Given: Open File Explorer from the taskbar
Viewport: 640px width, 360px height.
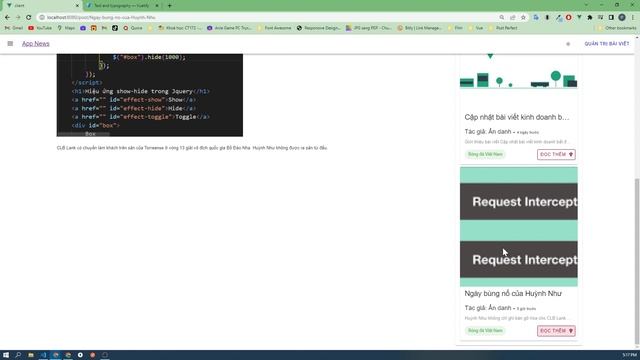Looking at the screenshot, I should (x=31, y=355).
